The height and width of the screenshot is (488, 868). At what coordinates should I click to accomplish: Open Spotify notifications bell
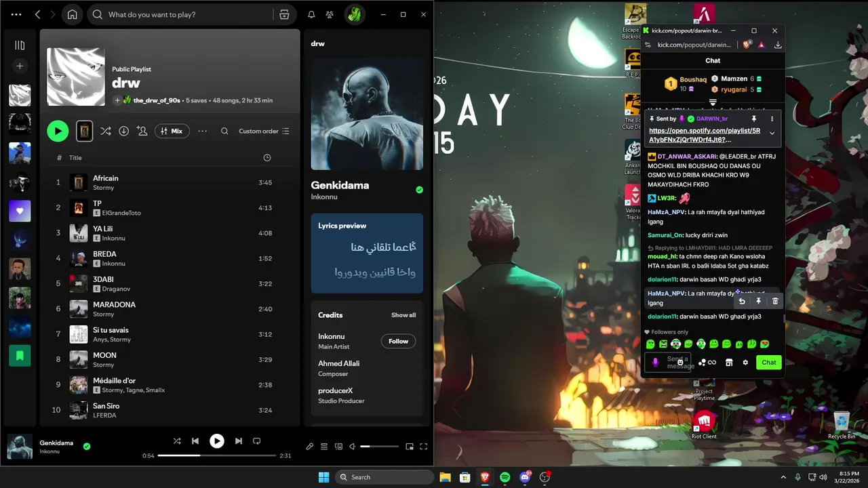coord(311,14)
